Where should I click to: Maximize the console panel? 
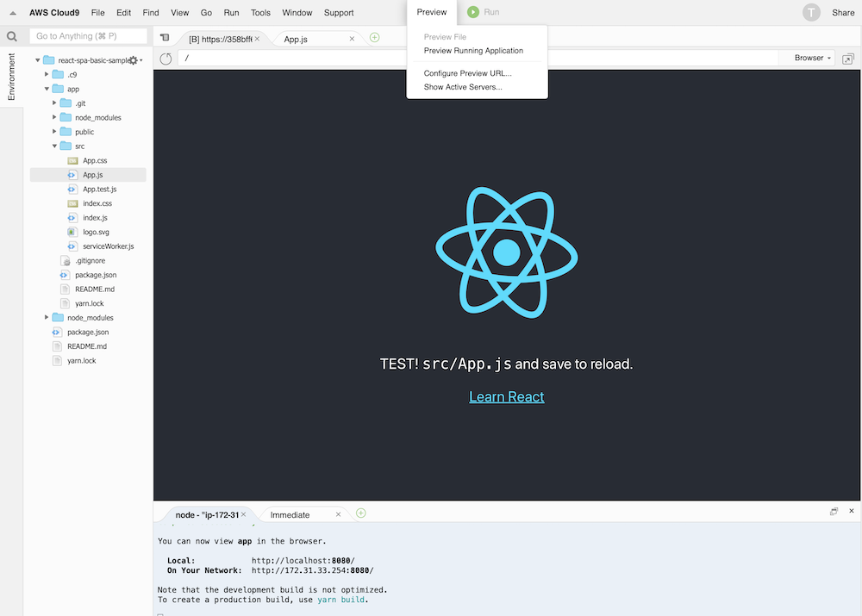point(834,511)
